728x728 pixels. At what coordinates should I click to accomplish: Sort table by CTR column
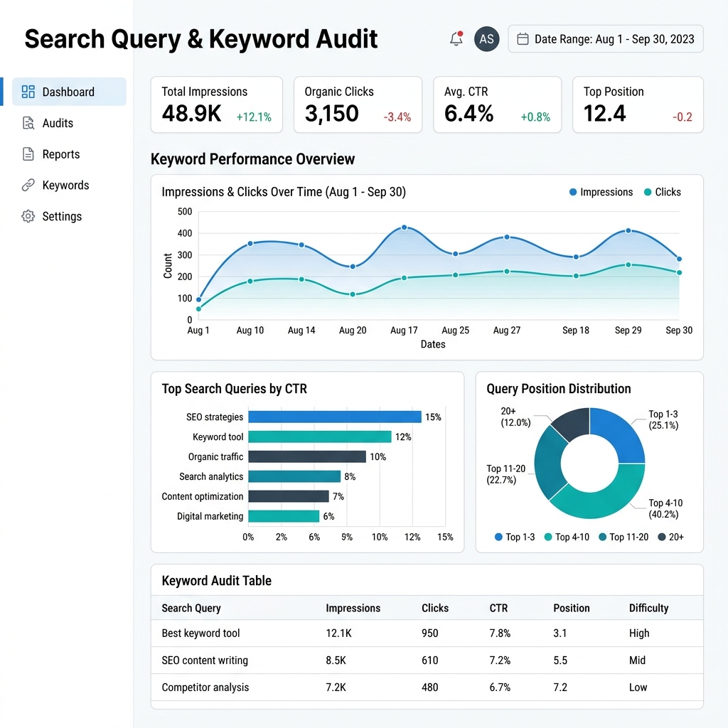498,609
